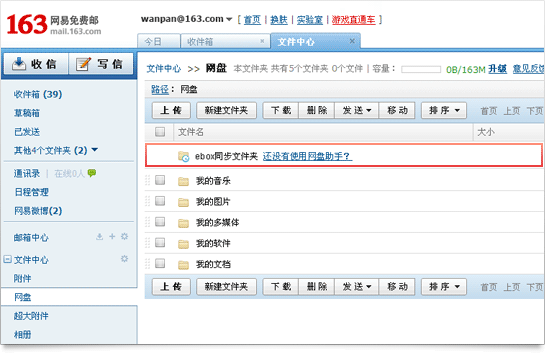
Task: Click the bottom 上传 upload button
Action: click(171, 287)
